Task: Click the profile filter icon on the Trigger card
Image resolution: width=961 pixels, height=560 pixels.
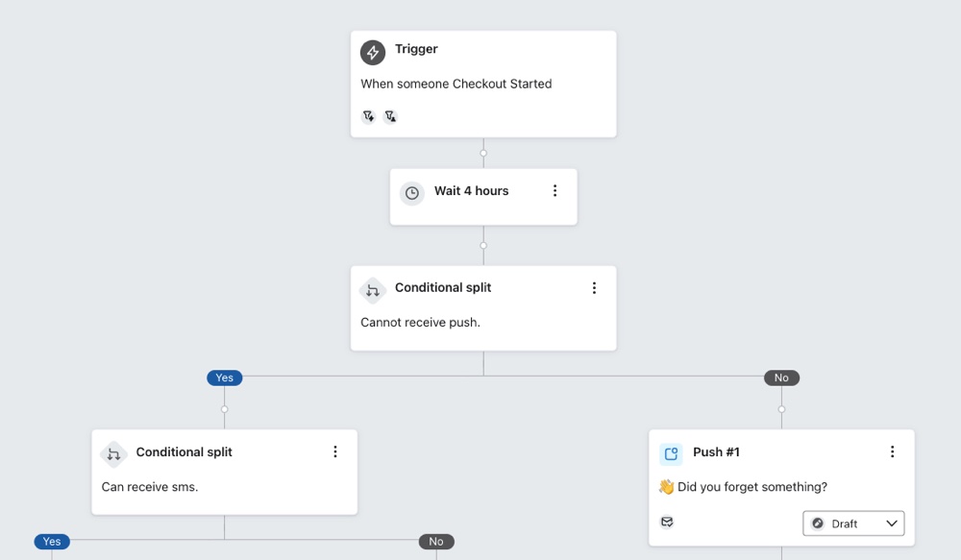Action: pyautogui.click(x=390, y=115)
